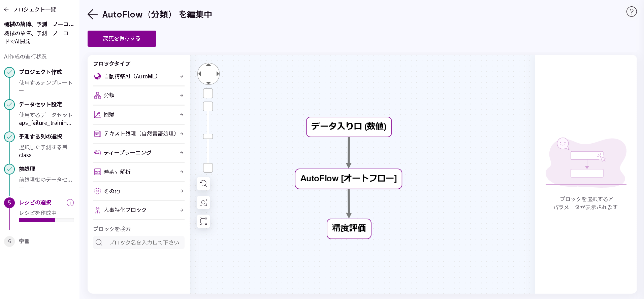The width and height of the screenshot is (644, 299).
Task: Go back to プロジェクト一覧
Action: pyautogui.click(x=30, y=9)
